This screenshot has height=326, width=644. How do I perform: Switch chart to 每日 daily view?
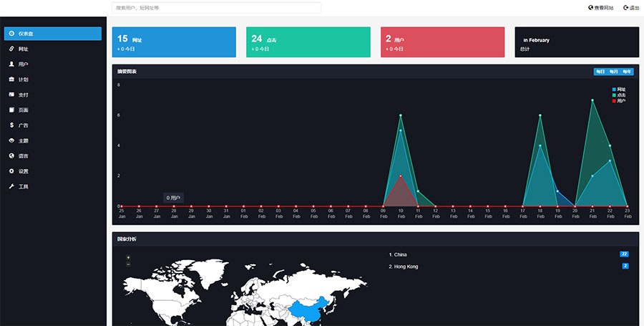click(x=600, y=72)
